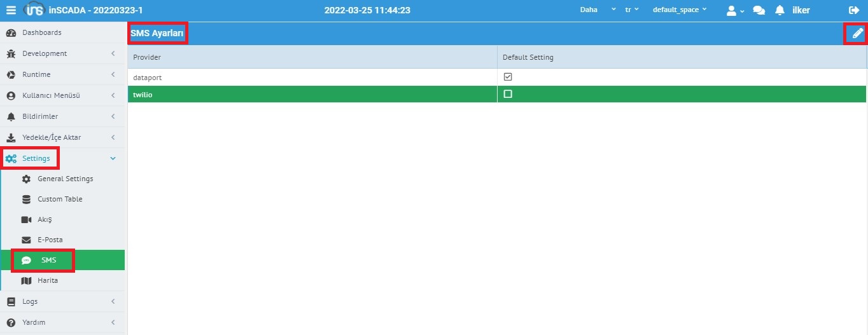The image size is (868, 335).
Task: Select the twilio provider row
Action: tap(497, 94)
